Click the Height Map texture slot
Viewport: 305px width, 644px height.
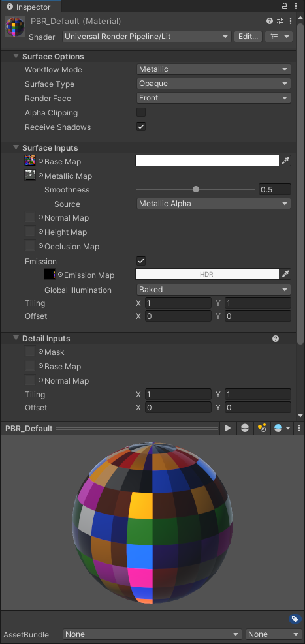click(x=30, y=231)
